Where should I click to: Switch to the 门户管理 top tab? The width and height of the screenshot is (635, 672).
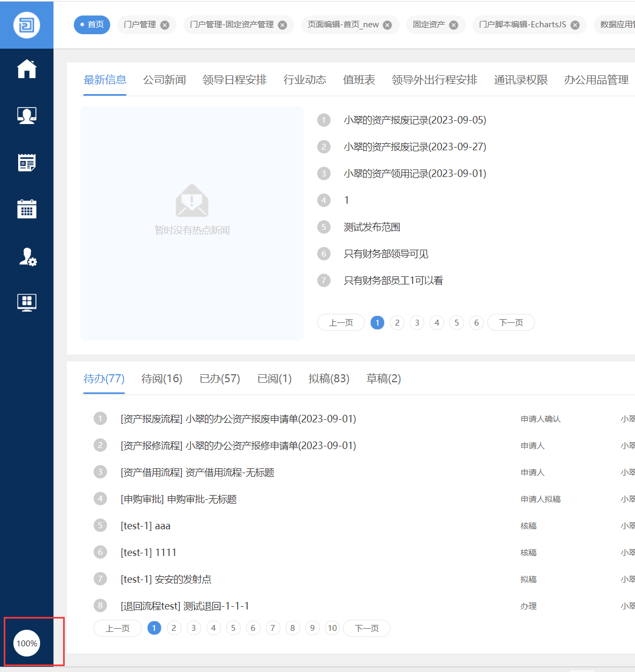[x=140, y=25]
